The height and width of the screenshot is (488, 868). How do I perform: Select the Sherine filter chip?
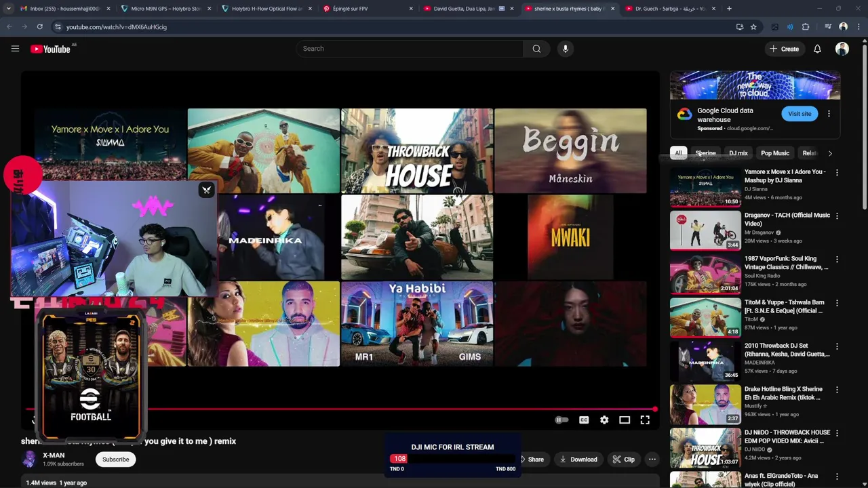(x=705, y=153)
